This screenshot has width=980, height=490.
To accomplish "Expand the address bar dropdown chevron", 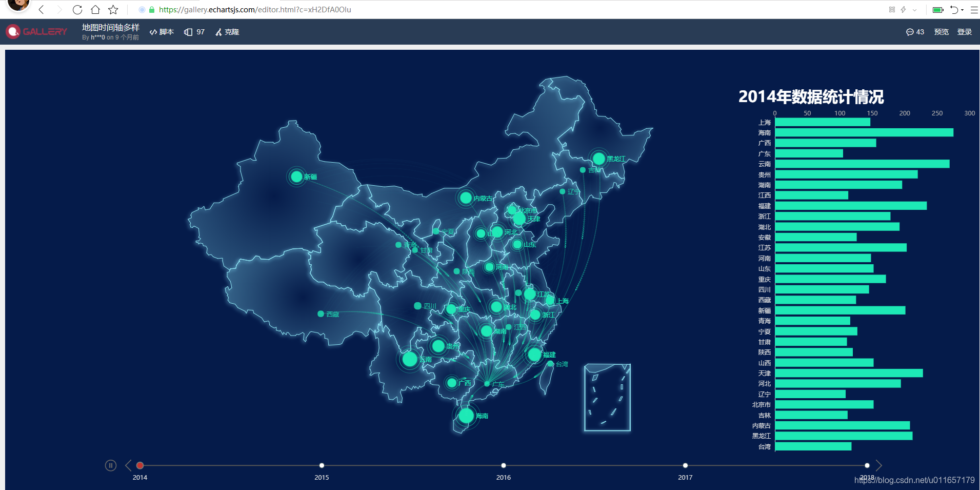I will (915, 10).
